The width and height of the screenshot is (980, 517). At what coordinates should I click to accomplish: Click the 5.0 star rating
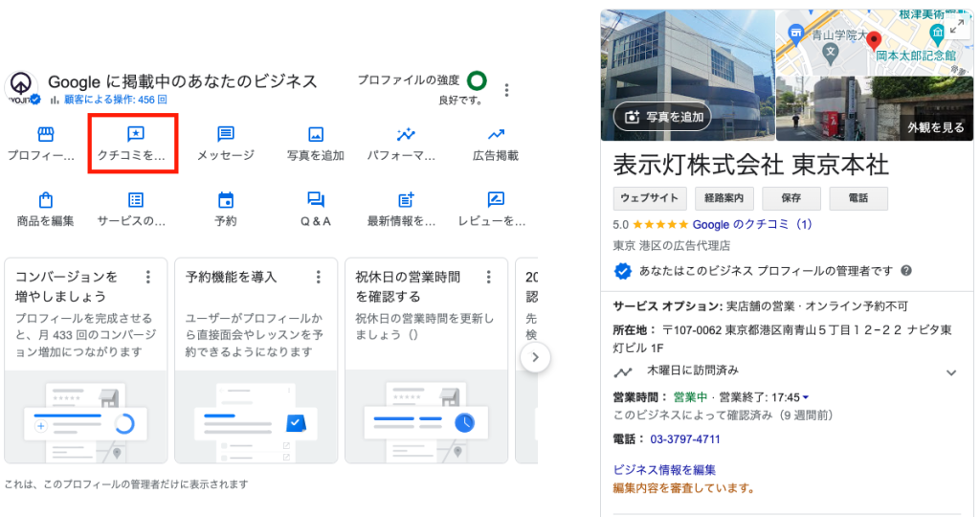(650, 224)
